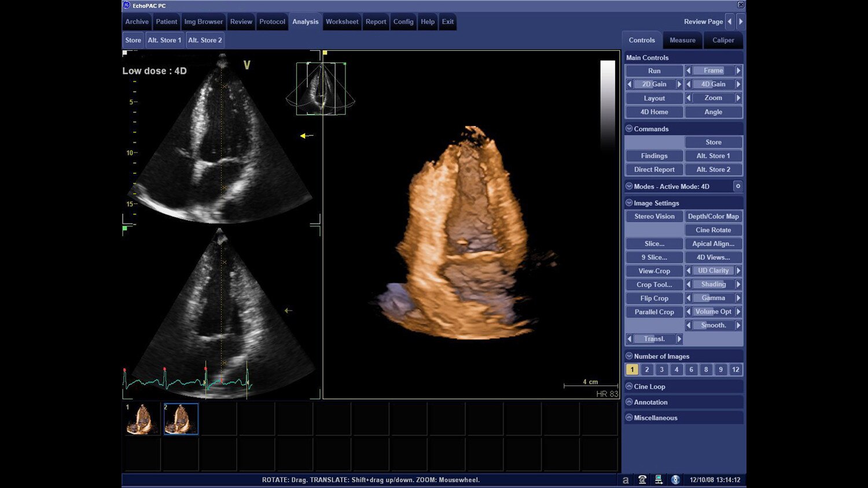Click the network connection icon in status bar
Screen dimensions: 868x488
click(x=658, y=480)
